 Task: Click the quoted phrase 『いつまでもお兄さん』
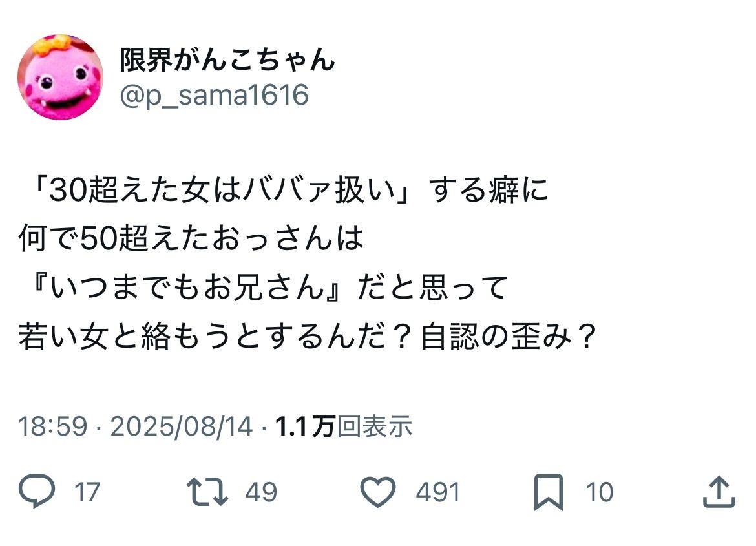pyautogui.click(x=183, y=288)
